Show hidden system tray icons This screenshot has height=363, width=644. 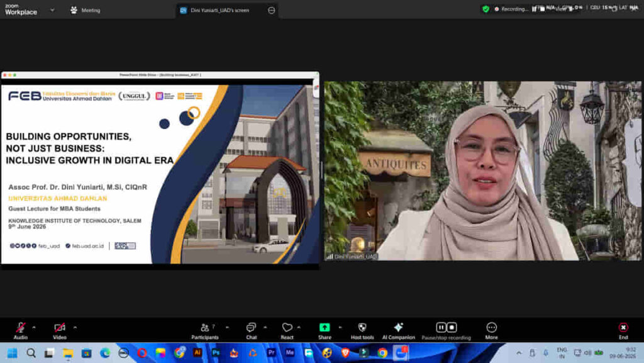pyautogui.click(x=519, y=353)
